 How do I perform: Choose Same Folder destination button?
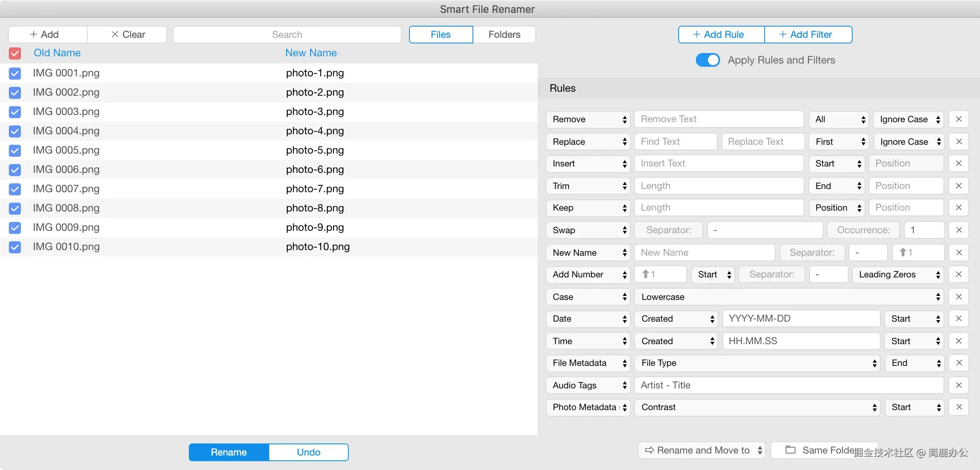pyautogui.click(x=825, y=450)
